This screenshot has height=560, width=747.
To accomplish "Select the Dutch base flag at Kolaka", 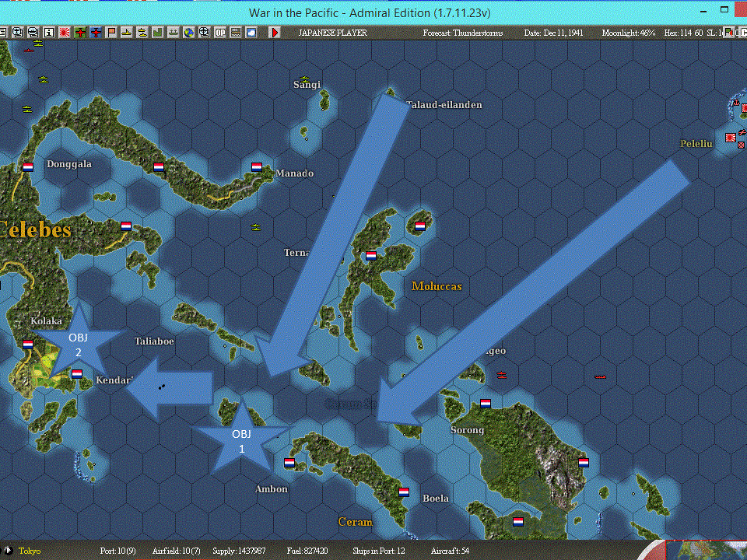I will [28, 345].
